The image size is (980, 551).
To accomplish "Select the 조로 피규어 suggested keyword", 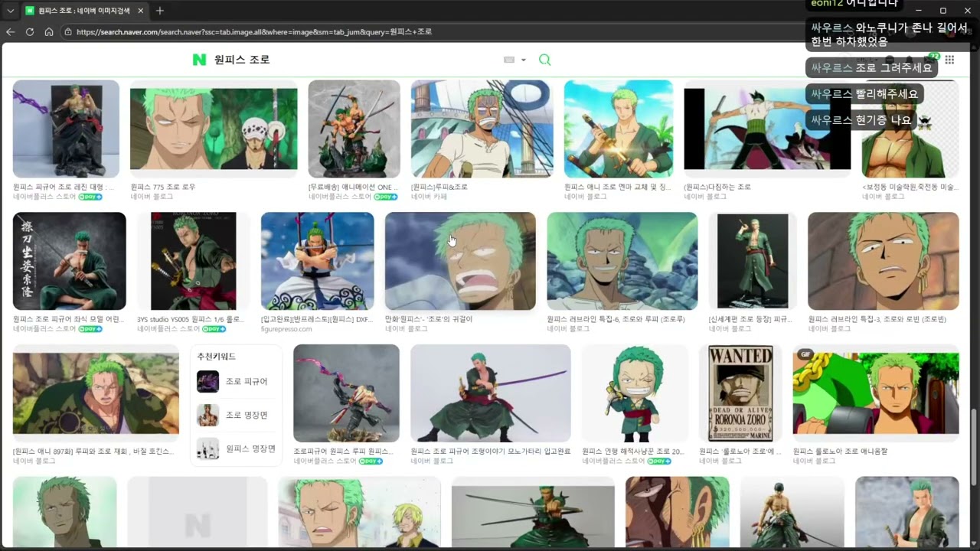I will pos(236,381).
